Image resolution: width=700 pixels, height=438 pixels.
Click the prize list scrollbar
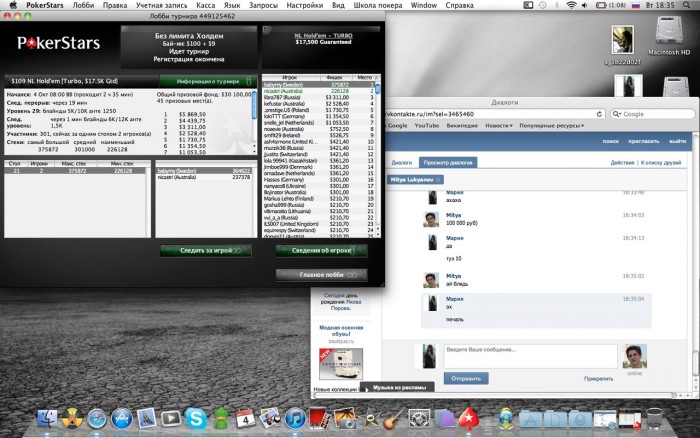pos(254,122)
